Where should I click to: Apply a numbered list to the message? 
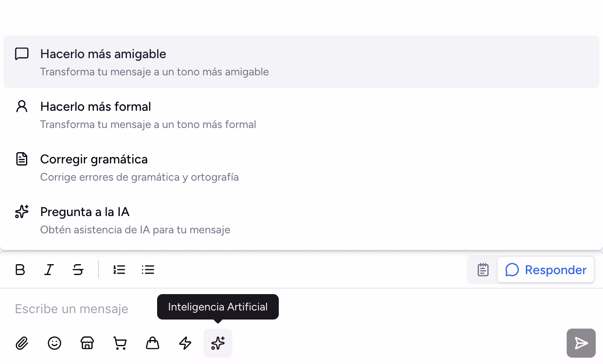[x=119, y=270]
